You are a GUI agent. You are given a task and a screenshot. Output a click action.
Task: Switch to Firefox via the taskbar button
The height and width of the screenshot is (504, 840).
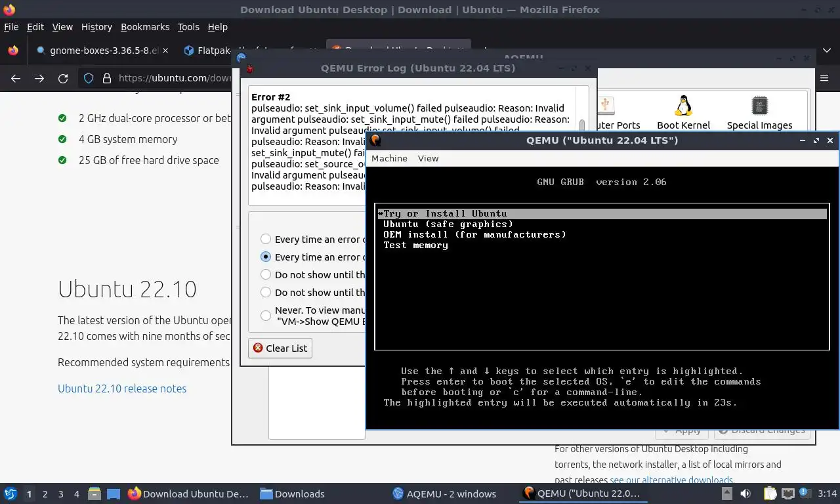[x=189, y=493]
